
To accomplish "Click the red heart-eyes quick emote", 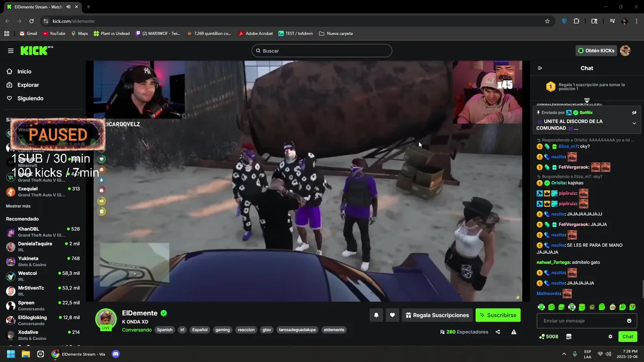I will [632, 307].
